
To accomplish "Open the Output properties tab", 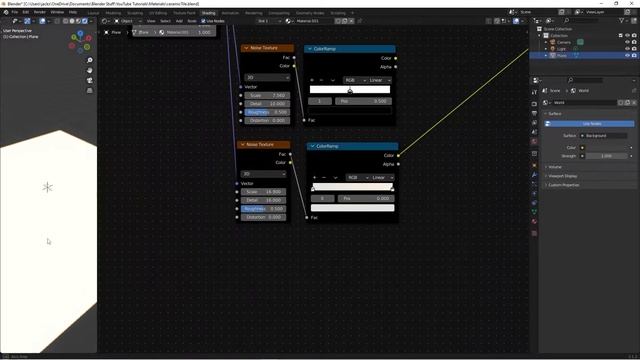I will [x=534, y=113].
